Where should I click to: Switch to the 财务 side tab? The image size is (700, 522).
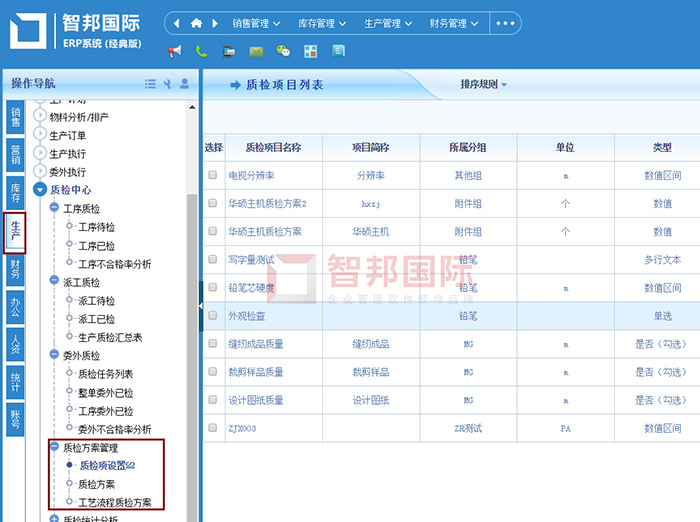[x=15, y=268]
